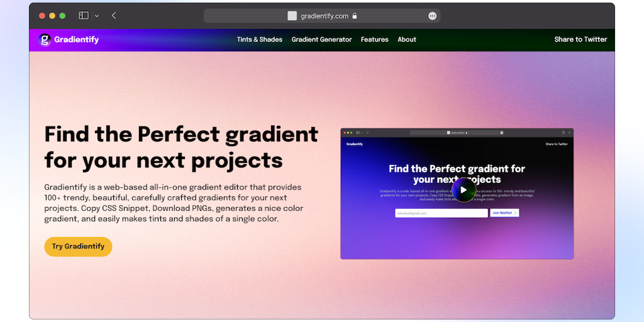Click the preview window's back arrow
This screenshot has height=322, width=644.
coord(367,133)
